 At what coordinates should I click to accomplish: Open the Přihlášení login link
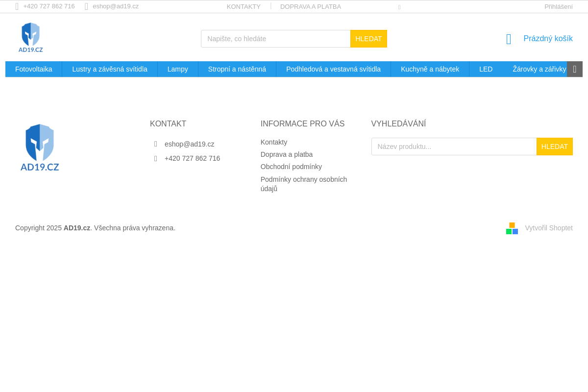click(558, 6)
